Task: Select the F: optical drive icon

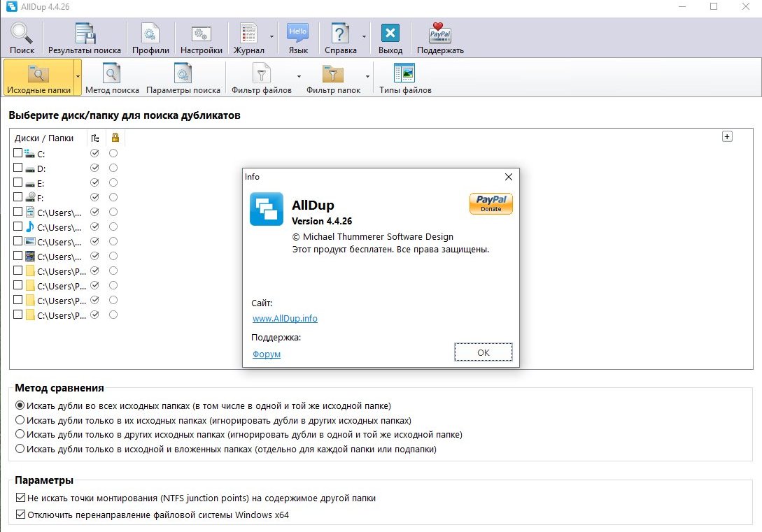Action: pos(30,197)
